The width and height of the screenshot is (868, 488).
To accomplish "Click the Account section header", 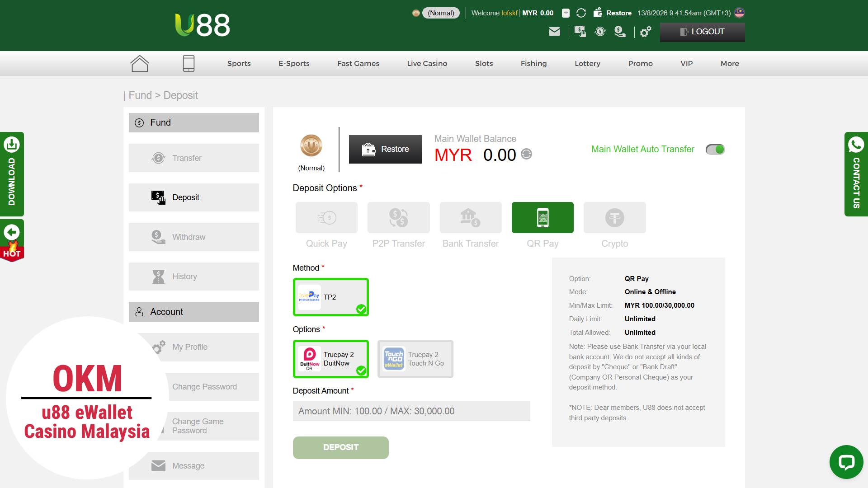I will click(x=194, y=312).
